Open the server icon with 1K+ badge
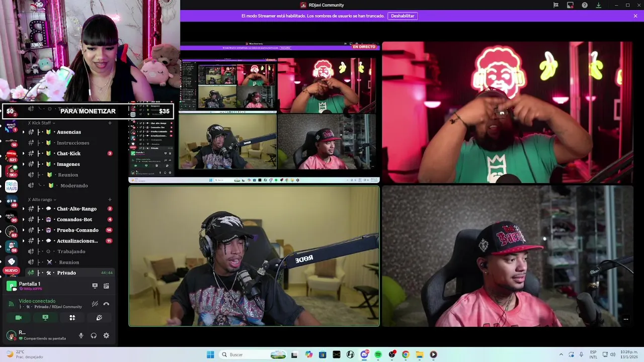Viewport: 644px width, 362px height. 11,170
